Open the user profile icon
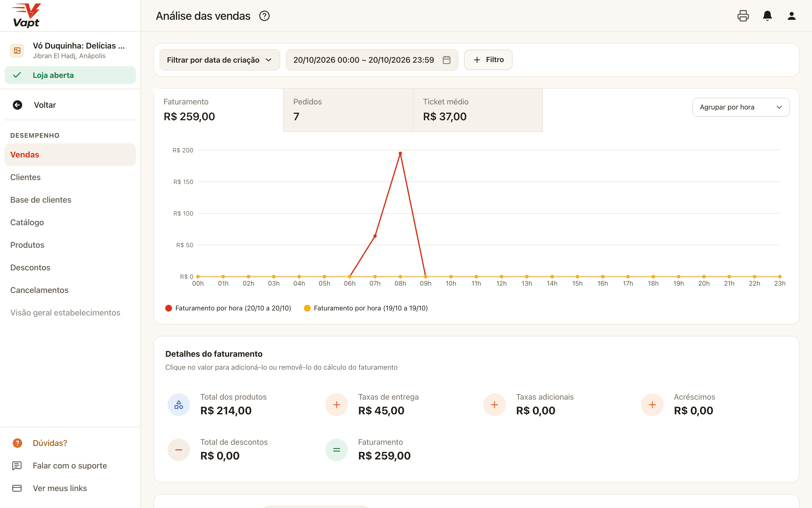This screenshot has height=508, width=812. tap(791, 16)
